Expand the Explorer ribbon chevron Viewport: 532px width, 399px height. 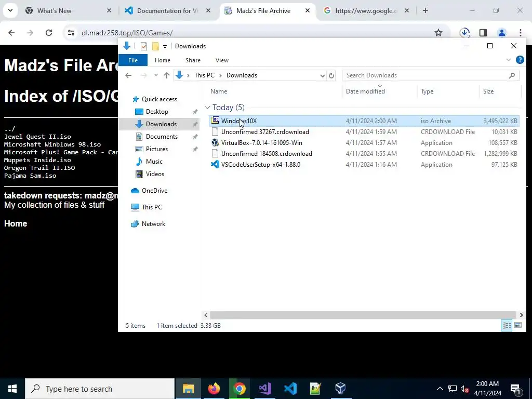[x=508, y=60]
